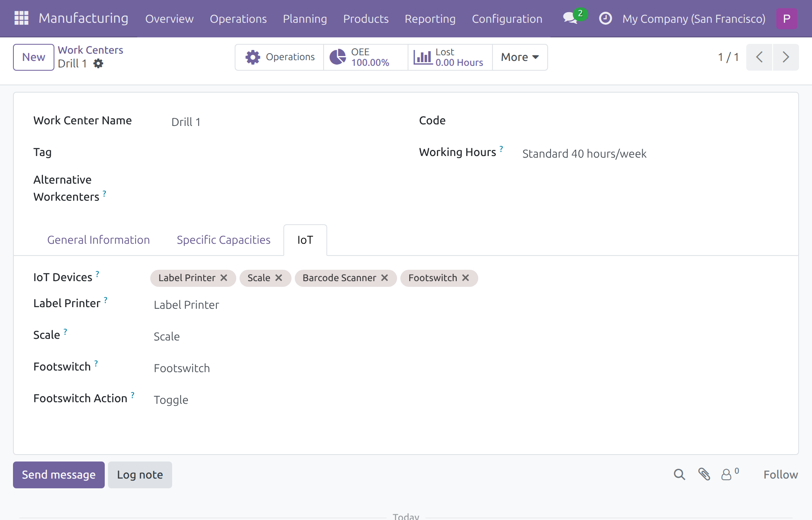Open the apps grid home menu
This screenshot has width=812, height=520.
coord(22,18)
